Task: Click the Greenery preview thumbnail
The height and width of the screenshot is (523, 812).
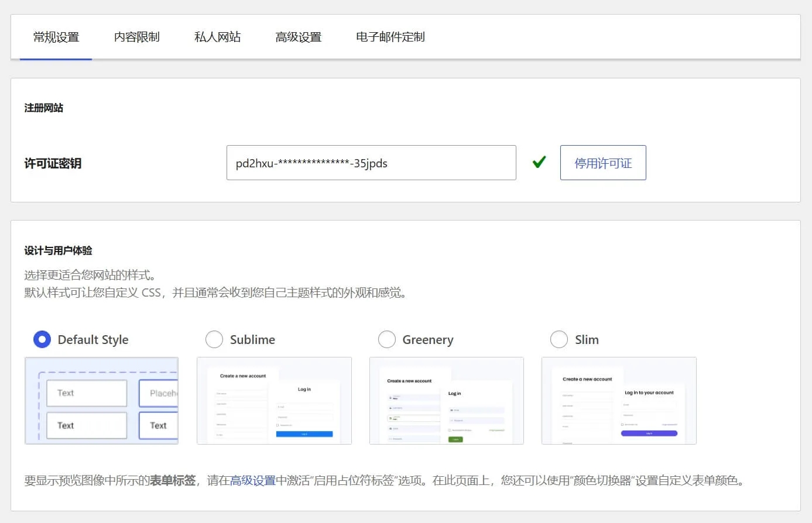Action: [446, 401]
